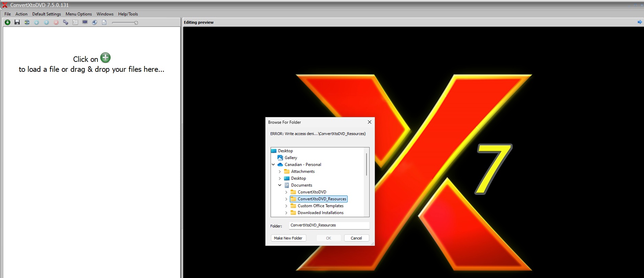Expand the Attachments folder chevron
The image size is (644, 278).
[280, 171]
